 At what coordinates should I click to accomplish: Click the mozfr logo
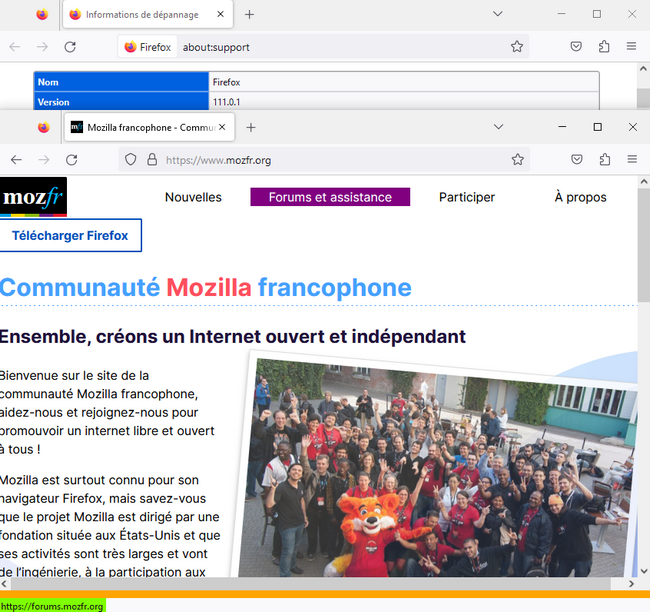point(33,197)
